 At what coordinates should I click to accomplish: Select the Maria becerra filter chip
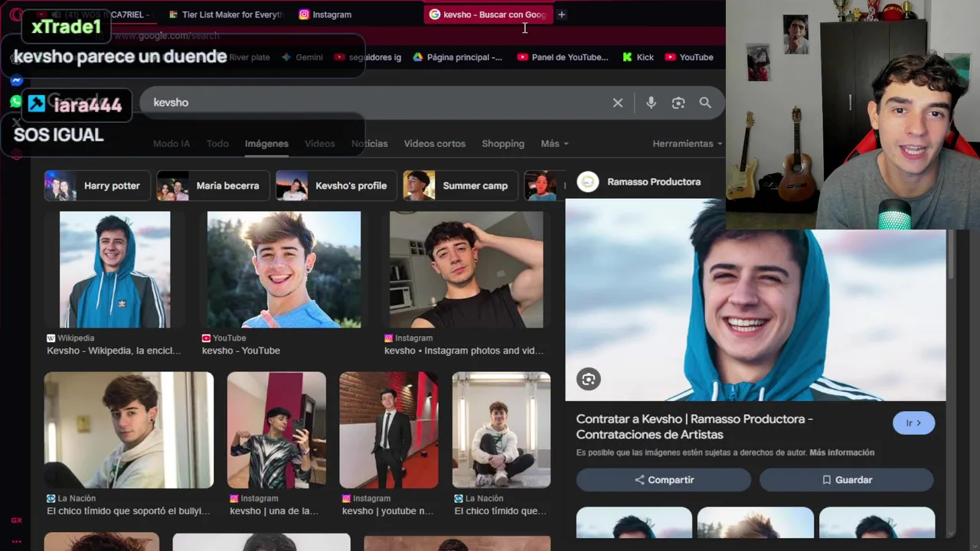[x=213, y=186]
